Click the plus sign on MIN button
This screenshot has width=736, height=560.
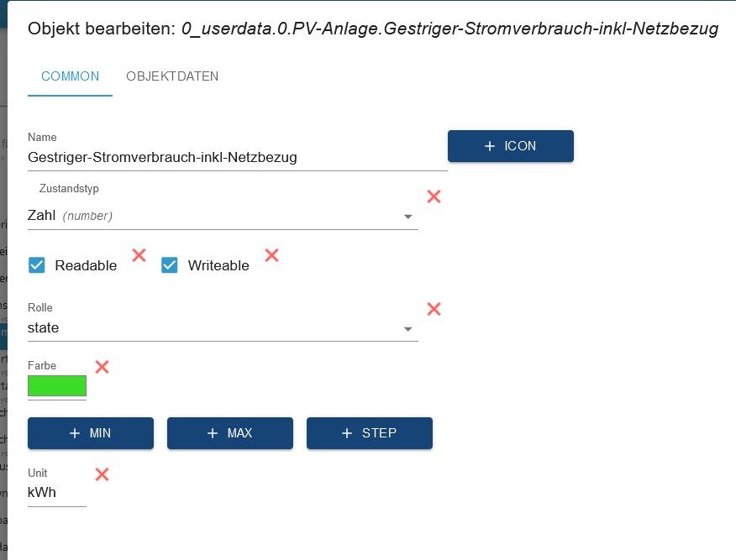click(x=75, y=433)
